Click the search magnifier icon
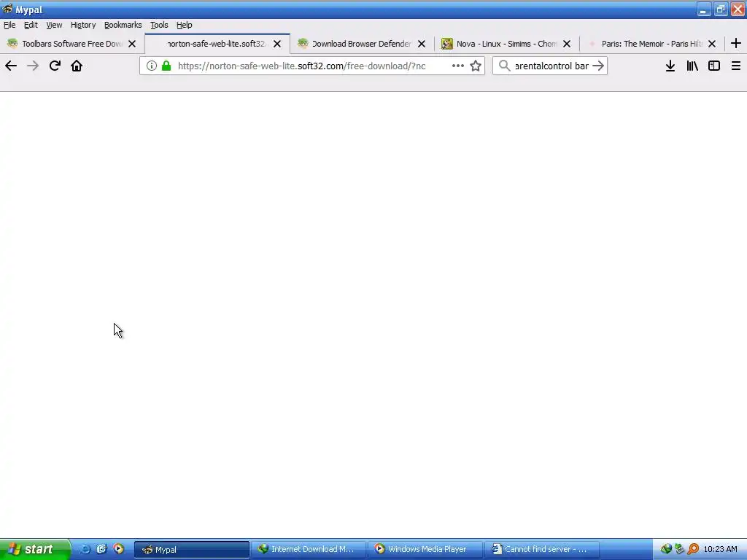The image size is (747, 560). [x=505, y=66]
